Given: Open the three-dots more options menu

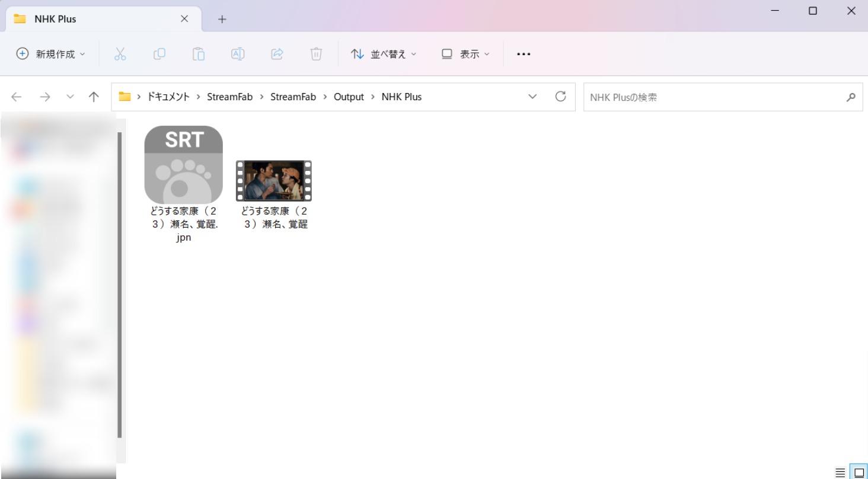Looking at the screenshot, I should click(x=523, y=54).
